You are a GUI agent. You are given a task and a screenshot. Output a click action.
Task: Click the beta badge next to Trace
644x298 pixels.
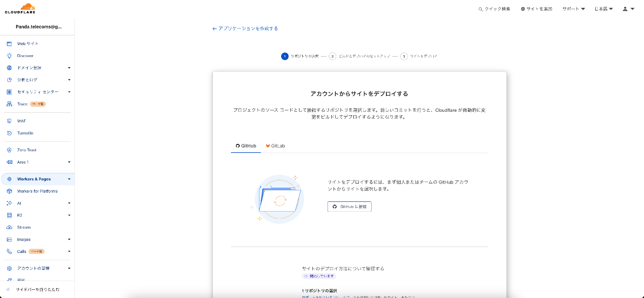38,104
